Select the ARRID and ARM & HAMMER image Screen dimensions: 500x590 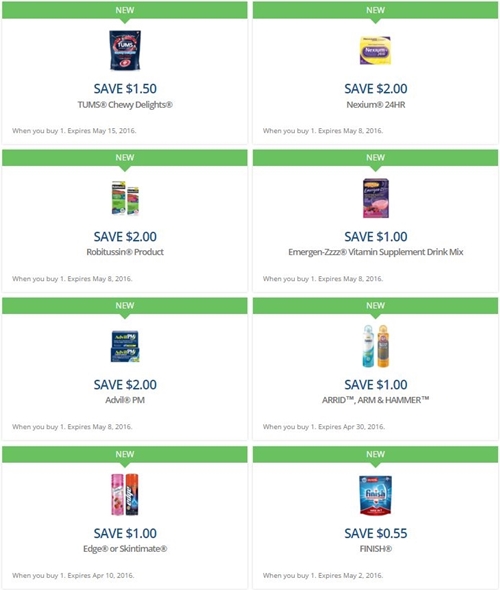coord(375,346)
